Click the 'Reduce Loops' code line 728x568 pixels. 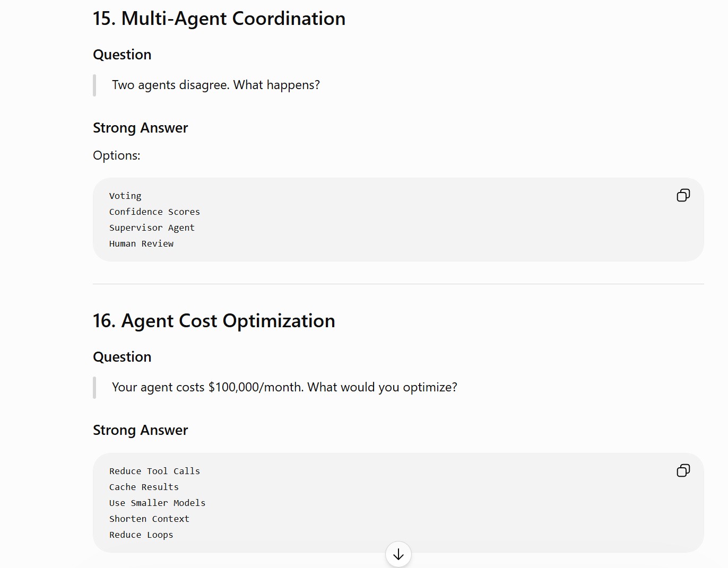coord(141,535)
